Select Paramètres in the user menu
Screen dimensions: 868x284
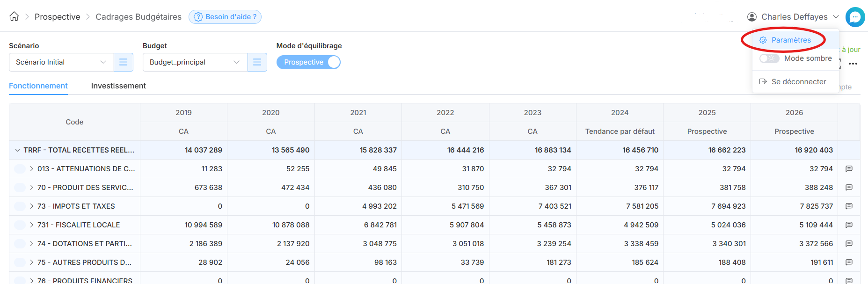(791, 40)
